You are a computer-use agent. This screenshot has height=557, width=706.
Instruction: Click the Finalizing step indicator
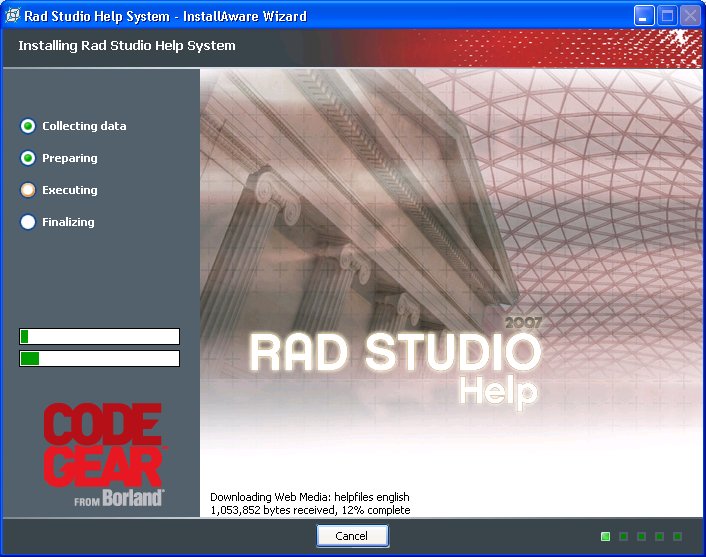(28, 222)
